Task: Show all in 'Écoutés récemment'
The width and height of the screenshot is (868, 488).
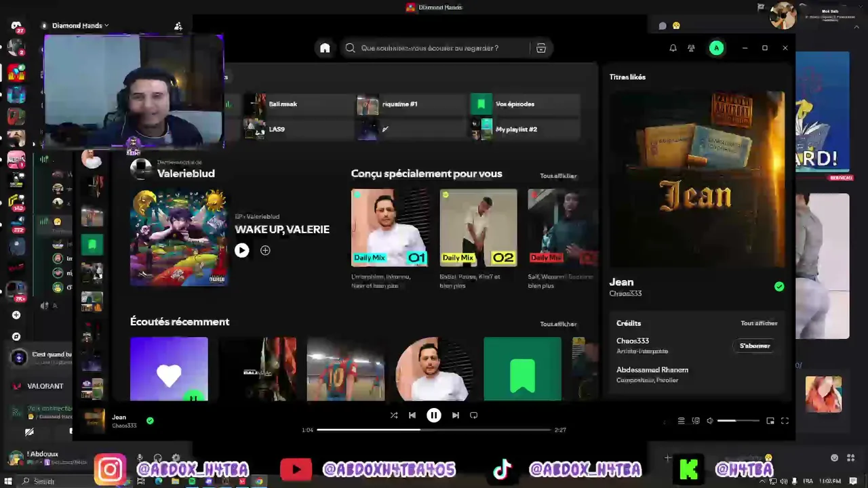Action: point(558,324)
